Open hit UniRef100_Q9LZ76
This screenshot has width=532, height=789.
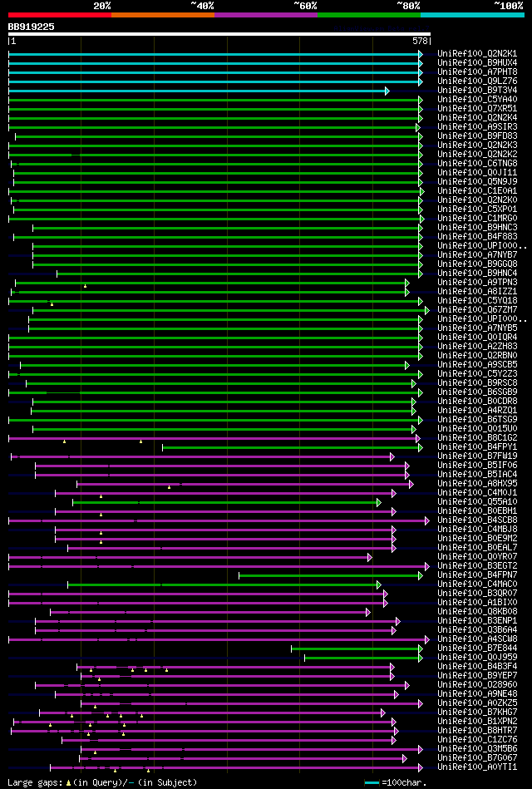pyautogui.click(x=477, y=81)
